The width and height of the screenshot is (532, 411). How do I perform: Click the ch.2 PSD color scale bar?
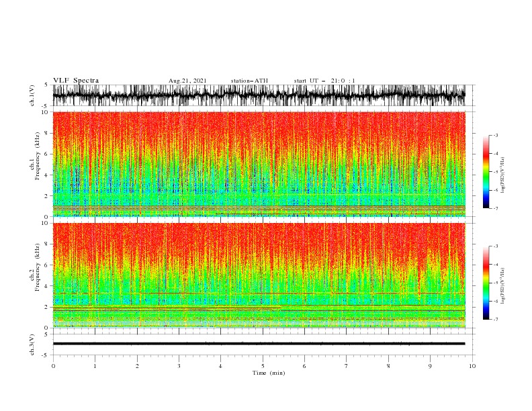[486, 283]
